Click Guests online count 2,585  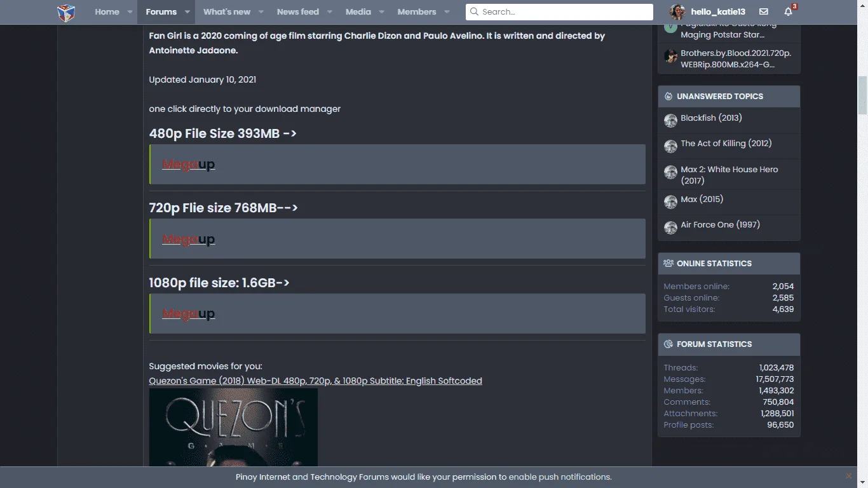click(x=783, y=298)
